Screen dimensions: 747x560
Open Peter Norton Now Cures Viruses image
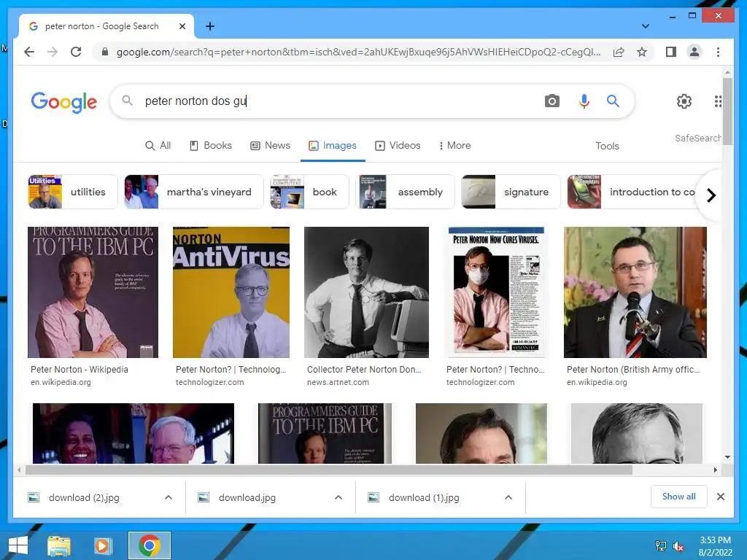[496, 292]
